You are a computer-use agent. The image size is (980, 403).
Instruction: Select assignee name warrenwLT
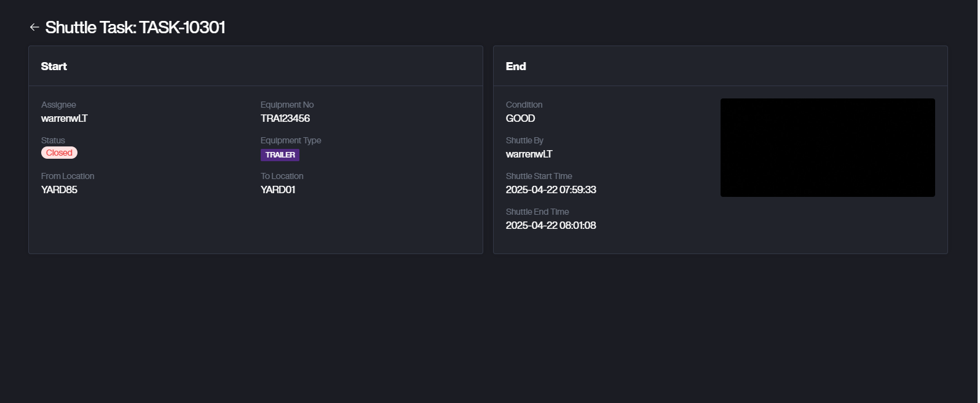tap(65, 118)
